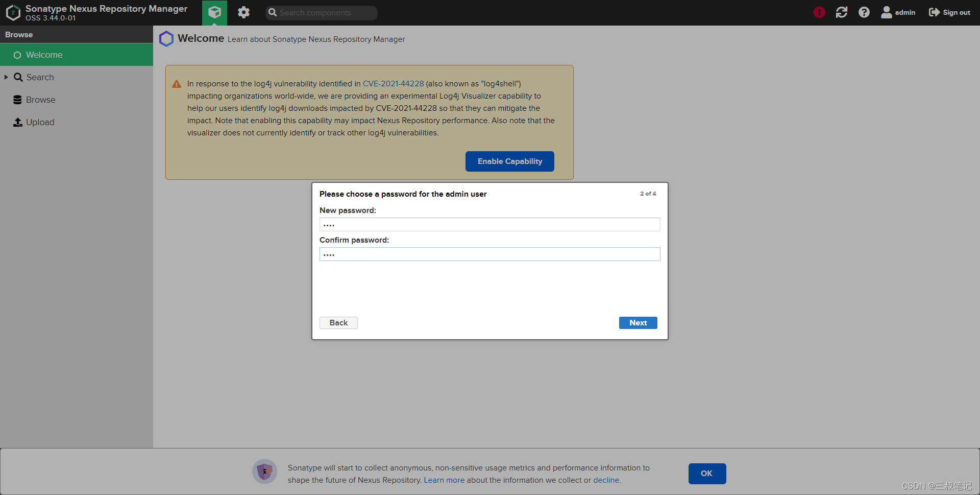The height and width of the screenshot is (495, 980).
Task: Click the warning triangle icon in log4j notice
Action: pos(177,84)
